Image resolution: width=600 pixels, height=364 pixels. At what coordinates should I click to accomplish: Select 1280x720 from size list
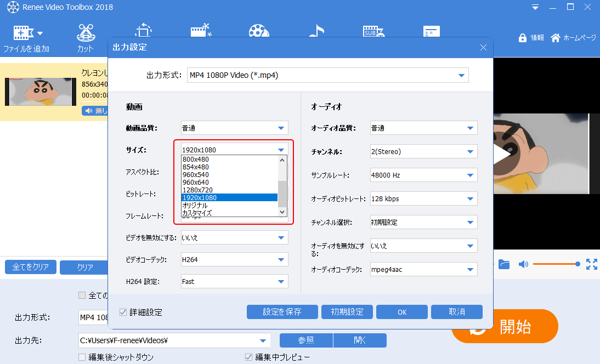(230, 190)
